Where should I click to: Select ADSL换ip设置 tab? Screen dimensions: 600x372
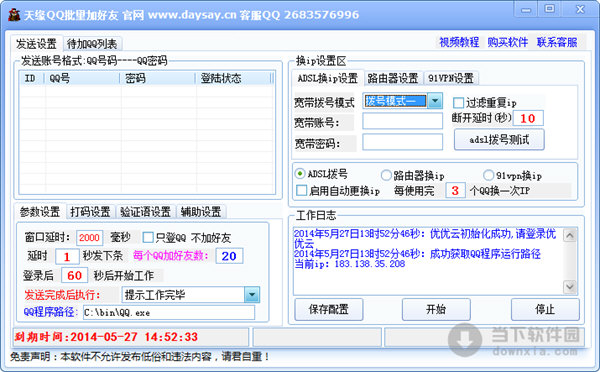(328, 78)
